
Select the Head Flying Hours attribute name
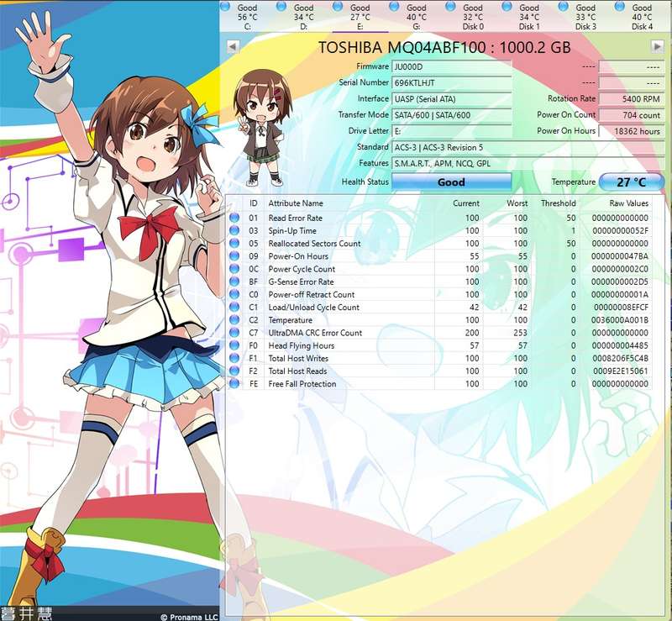pos(302,345)
